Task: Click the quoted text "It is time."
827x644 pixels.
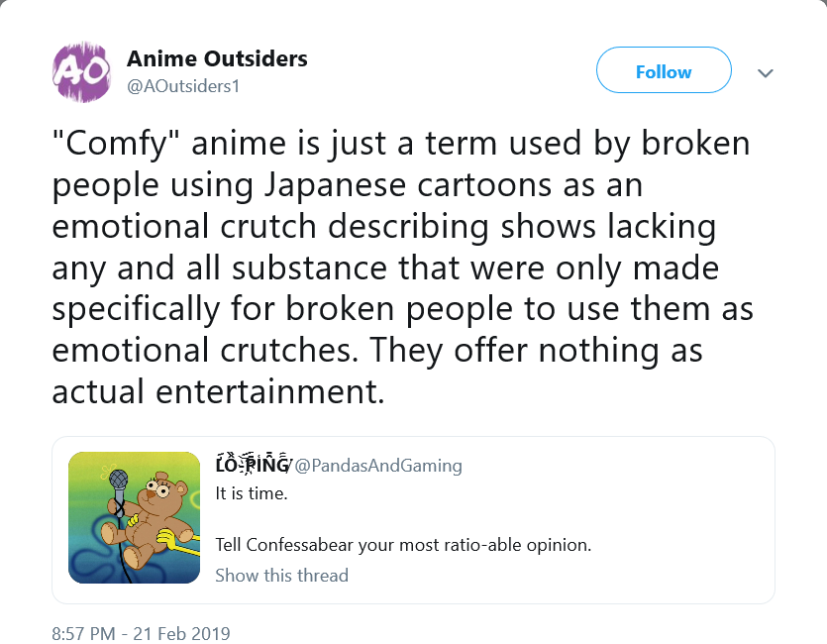Action: pos(252,493)
